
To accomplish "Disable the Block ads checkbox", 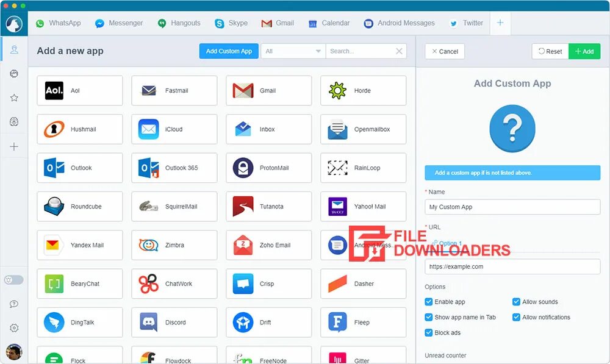I will [x=429, y=333].
